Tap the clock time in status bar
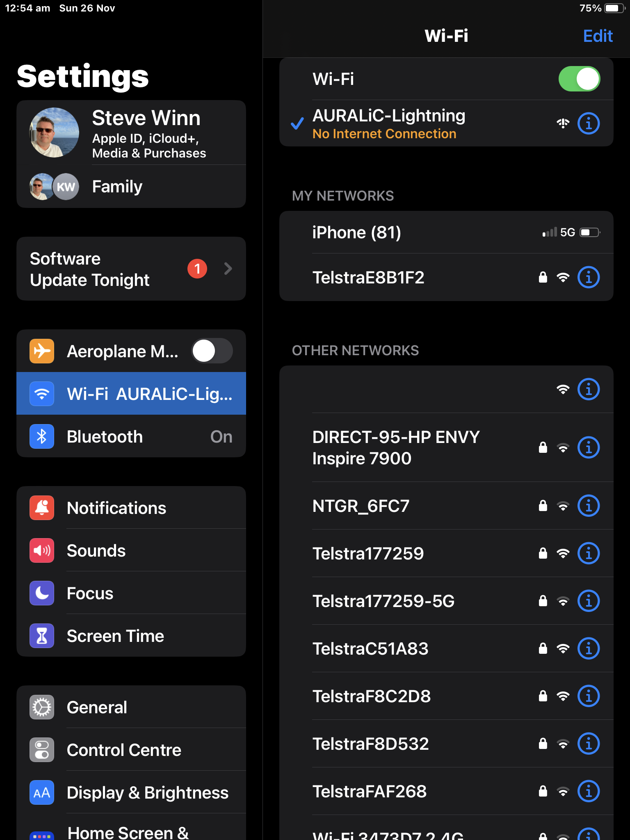Screen dimensions: 630x840 27,8
